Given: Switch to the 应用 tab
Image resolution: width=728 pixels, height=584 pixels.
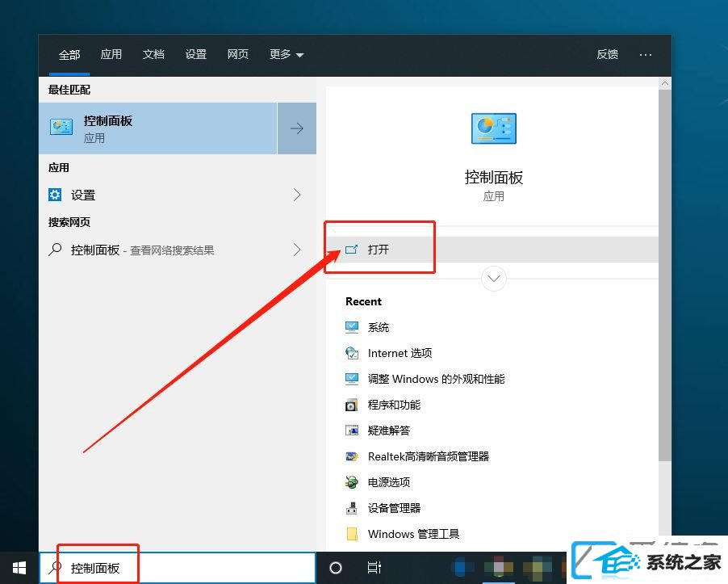Looking at the screenshot, I should tap(111, 55).
